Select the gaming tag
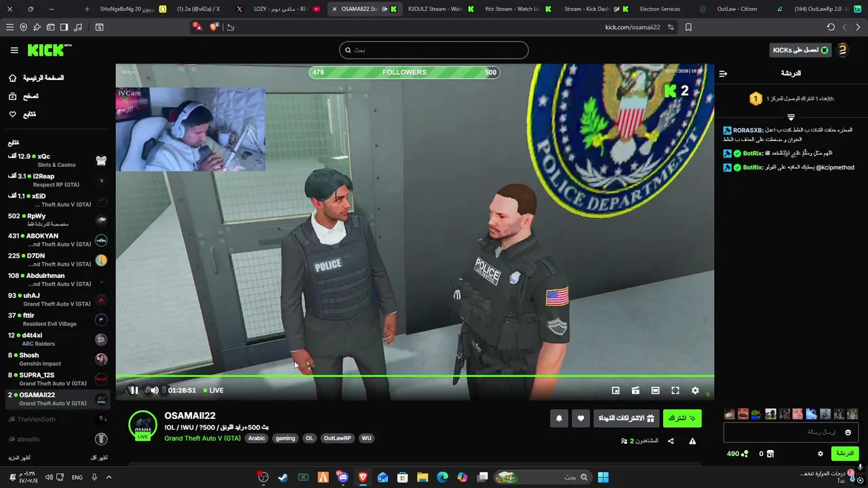Viewport: 868px width, 488px height. [x=285, y=439]
